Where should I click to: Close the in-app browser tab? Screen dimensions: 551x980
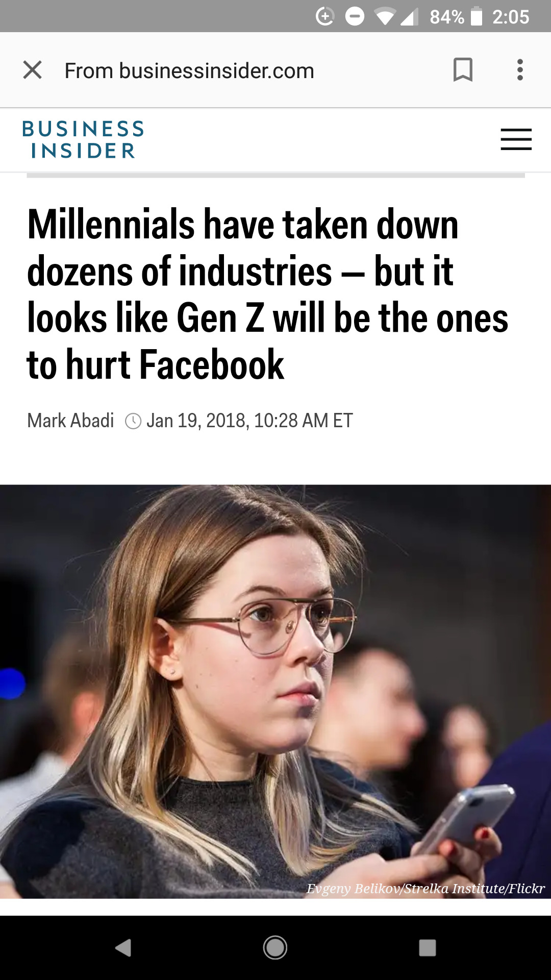(33, 70)
